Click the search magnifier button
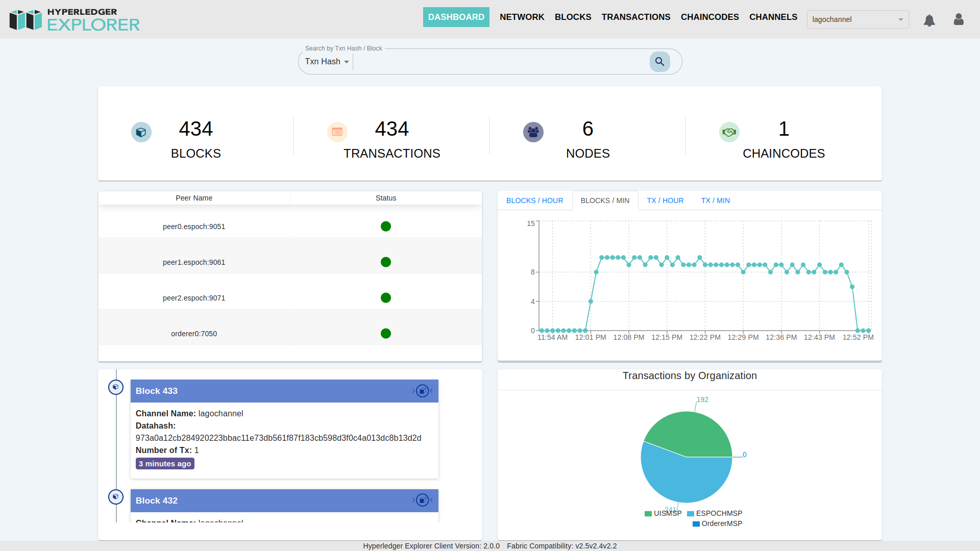 click(659, 62)
